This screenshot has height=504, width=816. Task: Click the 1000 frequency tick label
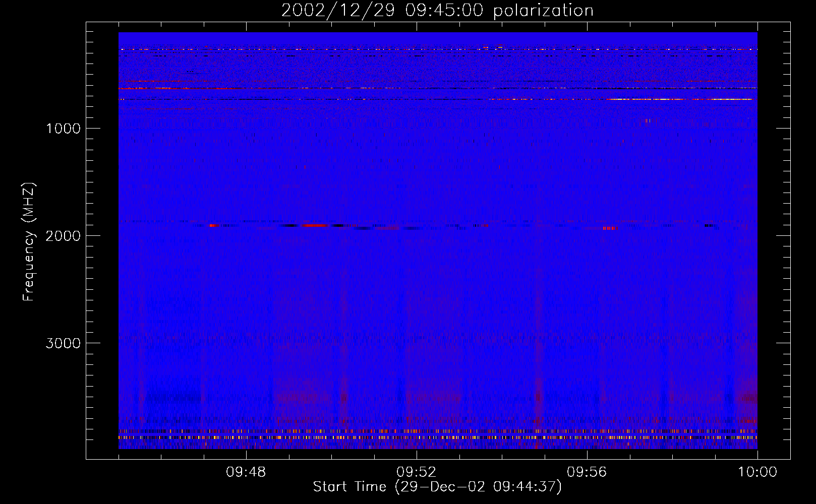[63, 129]
